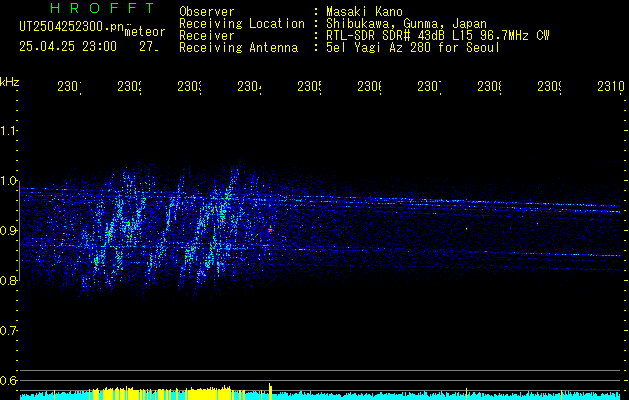Click the 2306 time axis marker
This screenshot has height=400, width=629.
(369, 87)
